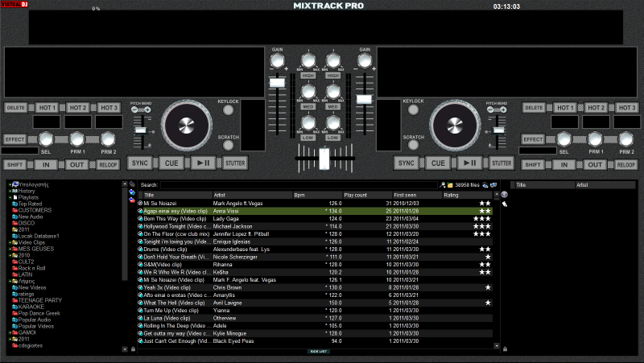Sort tracks by Bpm column header

pos(317,195)
